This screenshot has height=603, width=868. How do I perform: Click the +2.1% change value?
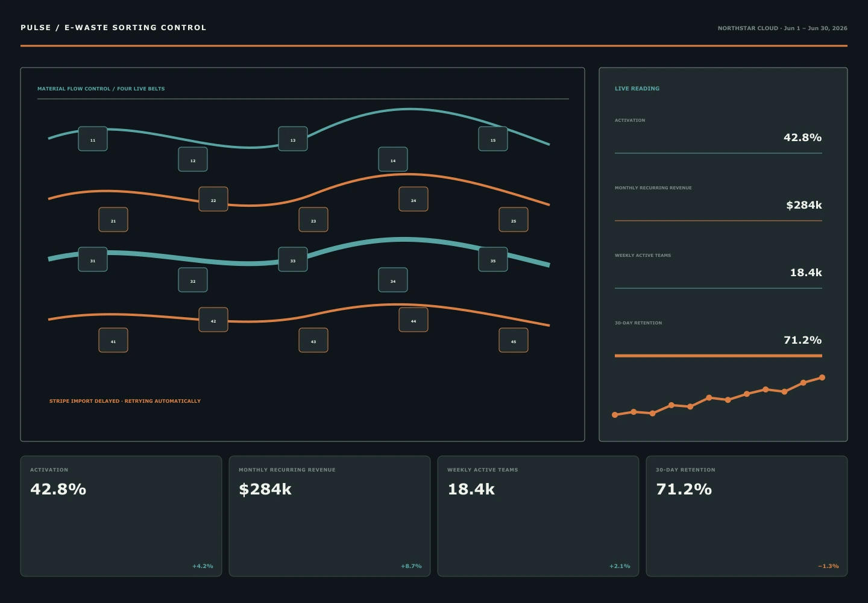(x=620, y=566)
